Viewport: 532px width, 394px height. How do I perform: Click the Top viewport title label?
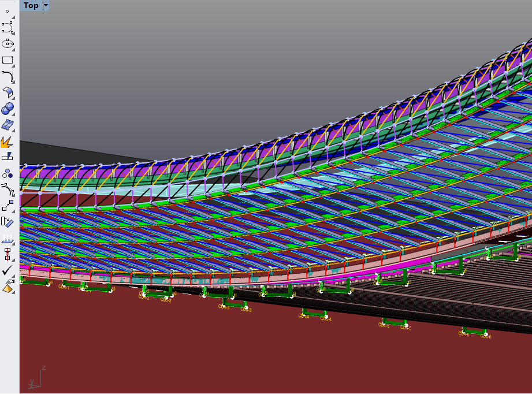tap(31, 5)
